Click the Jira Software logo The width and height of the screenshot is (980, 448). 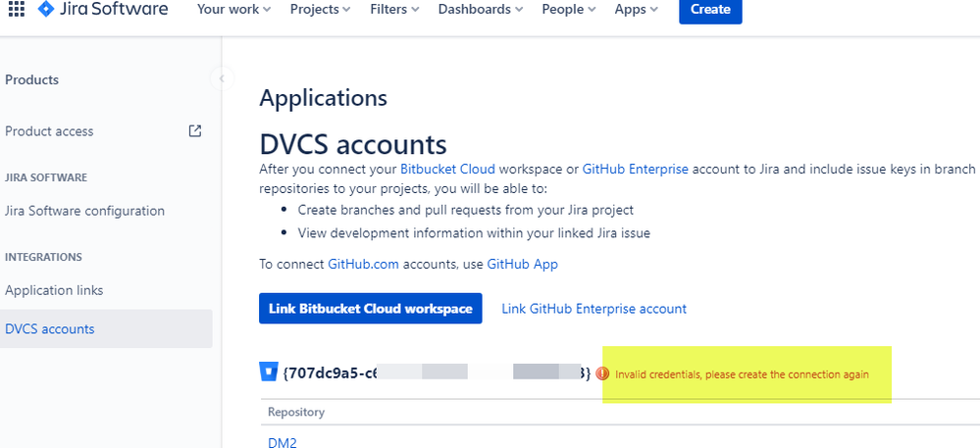[x=103, y=9]
